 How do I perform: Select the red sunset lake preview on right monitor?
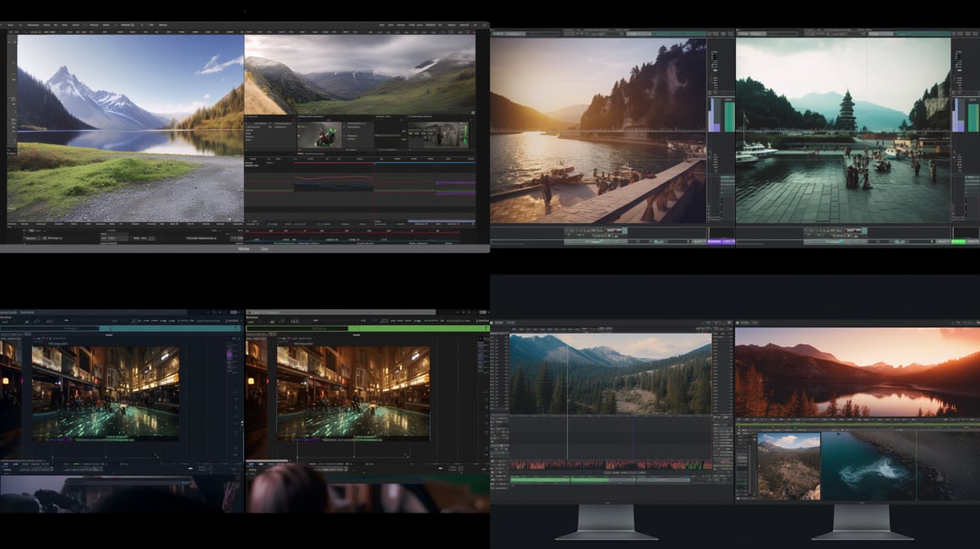(x=857, y=372)
